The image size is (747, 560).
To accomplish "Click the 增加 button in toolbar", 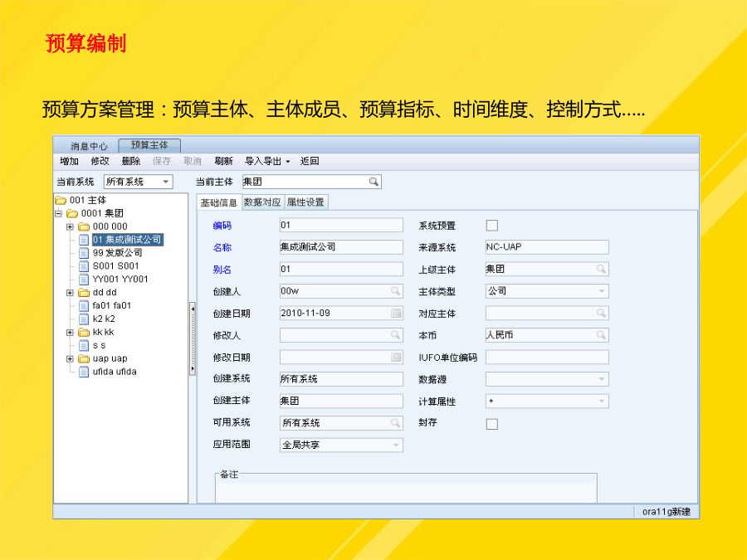I will point(70,161).
